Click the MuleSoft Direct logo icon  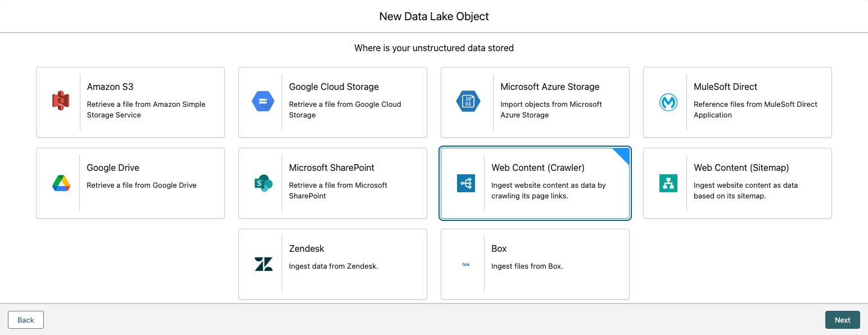[668, 102]
